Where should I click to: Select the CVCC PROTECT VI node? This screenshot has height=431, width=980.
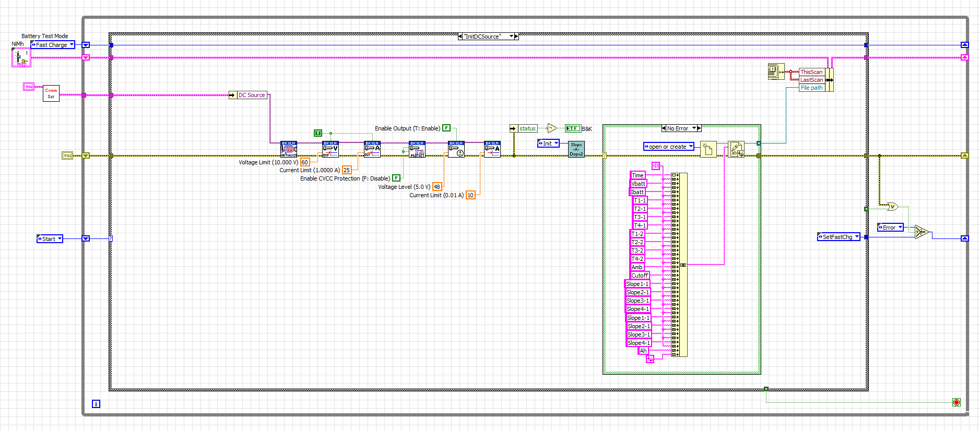pyautogui.click(x=417, y=149)
